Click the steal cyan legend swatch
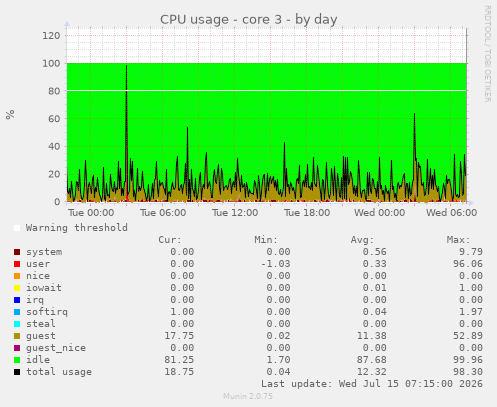Screen dimensions: 497x407 click(17, 324)
